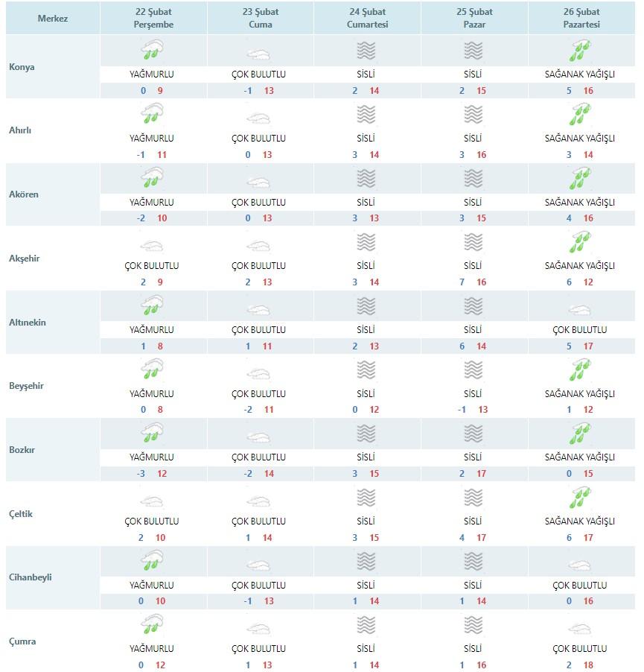
Task: Click Çeltik's fog icon for 25 Şubat
Action: [474, 498]
